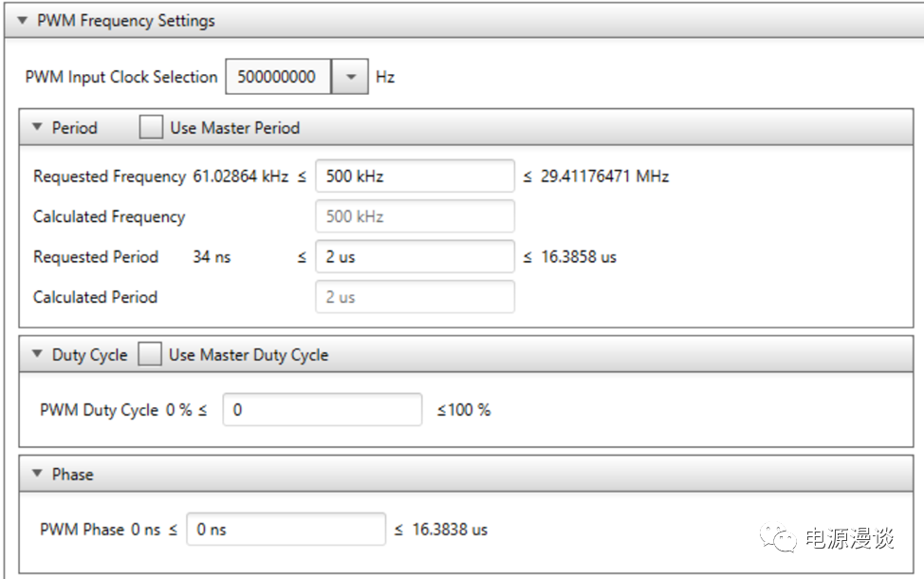This screenshot has width=924, height=579.
Task: Collapse the PWM Frequency Settings section
Action: [x=23, y=21]
